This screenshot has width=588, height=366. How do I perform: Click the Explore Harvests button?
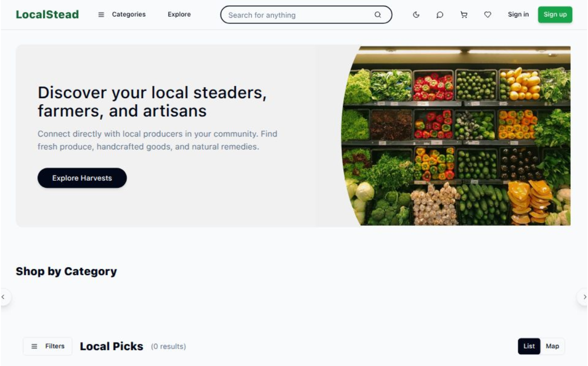[82, 178]
